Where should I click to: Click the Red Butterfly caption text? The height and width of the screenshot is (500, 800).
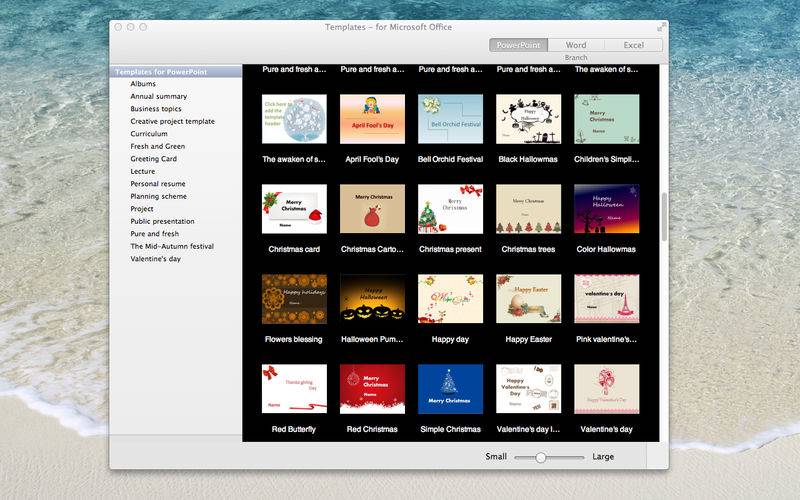click(294, 430)
